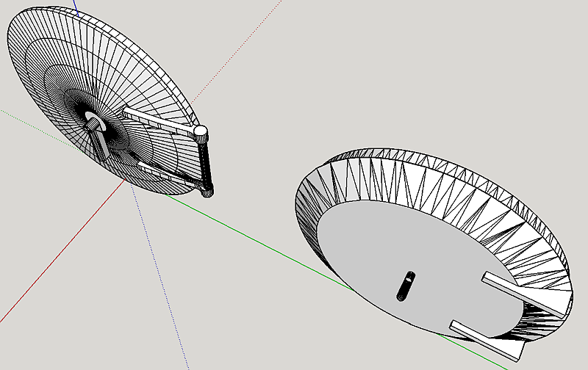The width and height of the screenshot is (588, 370).
Task: Select the central hub of the left dish
Action: click(95, 122)
